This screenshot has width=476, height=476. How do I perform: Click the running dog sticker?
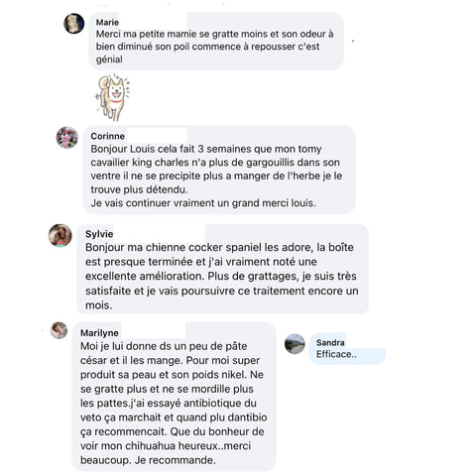[x=113, y=97]
